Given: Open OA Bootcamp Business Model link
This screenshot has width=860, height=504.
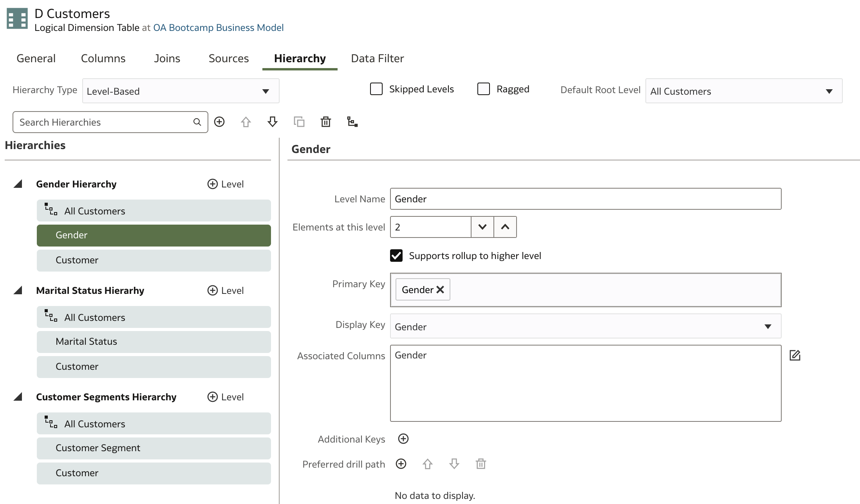Looking at the screenshot, I should coord(219,28).
